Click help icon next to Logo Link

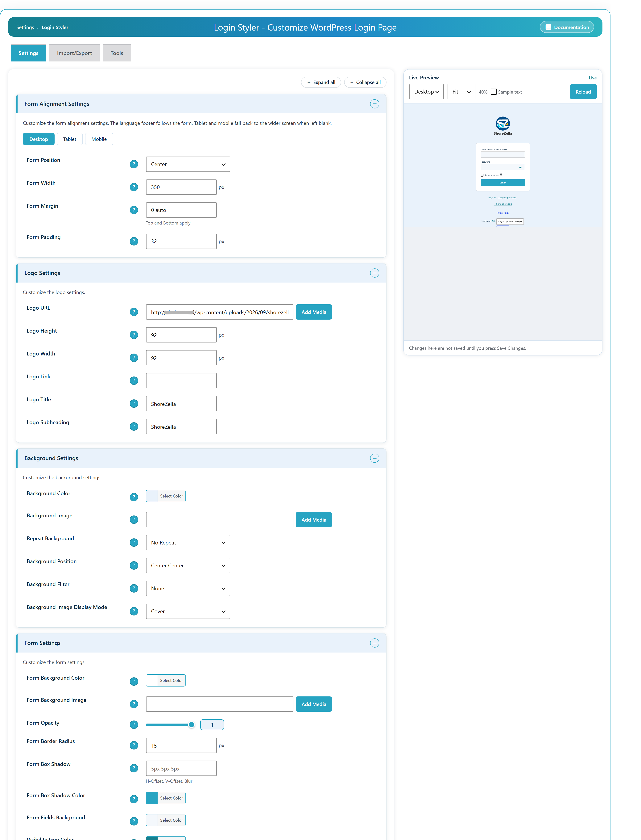pos(134,381)
